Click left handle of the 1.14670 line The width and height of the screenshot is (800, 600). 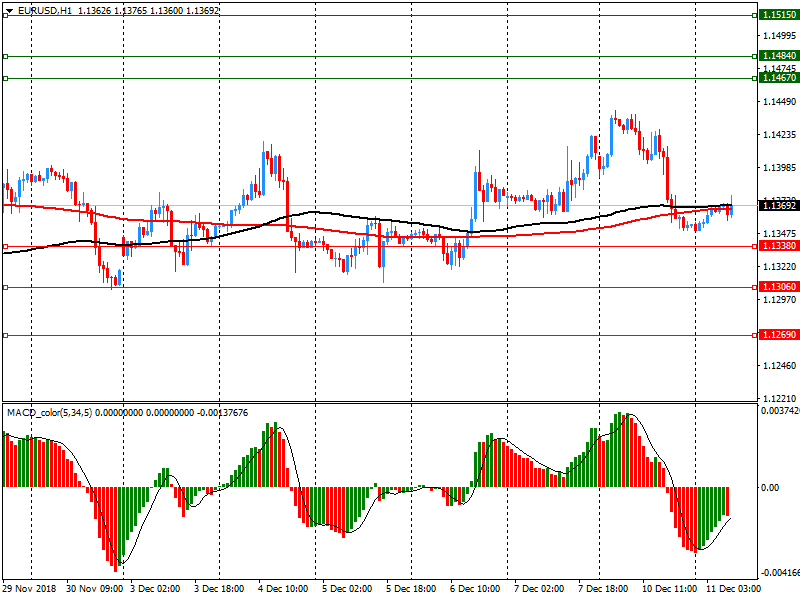pyautogui.click(x=5, y=78)
